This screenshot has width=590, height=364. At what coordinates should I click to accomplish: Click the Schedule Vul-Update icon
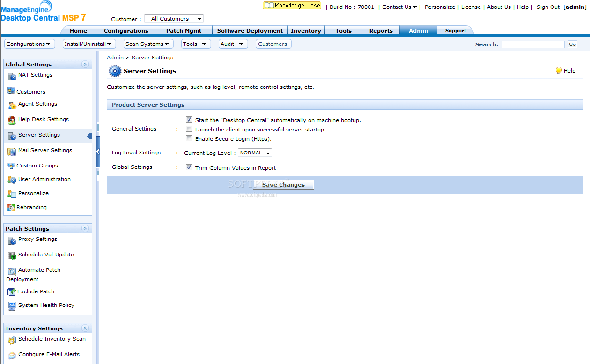pyautogui.click(x=12, y=256)
